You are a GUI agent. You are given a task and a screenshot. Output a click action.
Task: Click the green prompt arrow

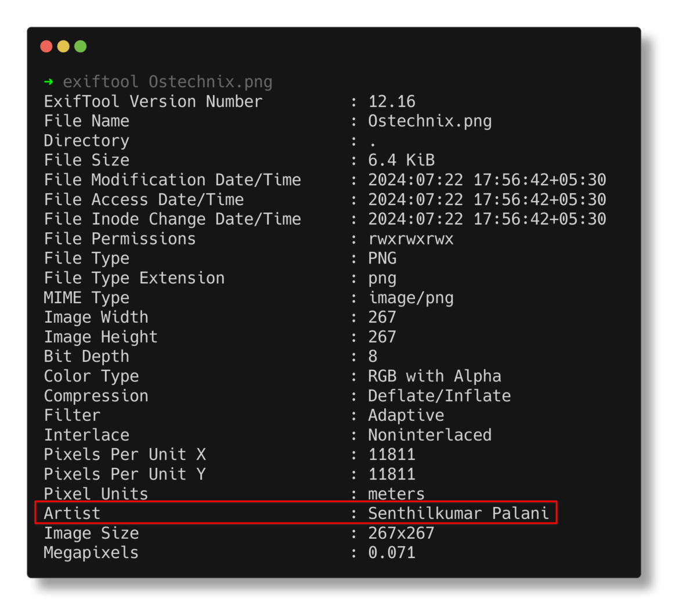tap(49, 81)
